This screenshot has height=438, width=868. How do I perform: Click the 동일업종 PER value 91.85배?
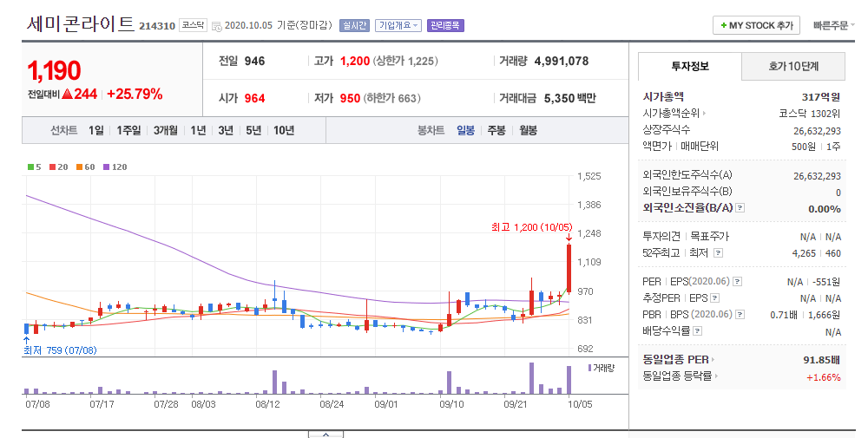pyautogui.click(x=821, y=359)
